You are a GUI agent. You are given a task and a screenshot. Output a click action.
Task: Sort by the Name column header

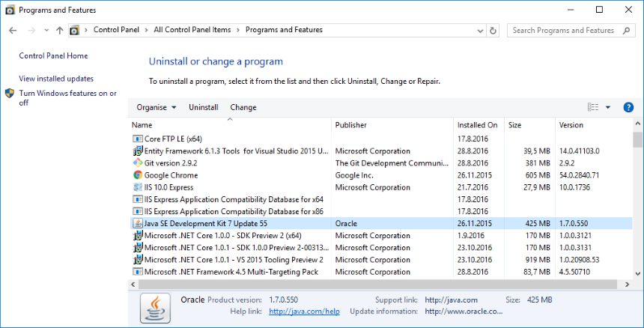click(x=231, y=125)
